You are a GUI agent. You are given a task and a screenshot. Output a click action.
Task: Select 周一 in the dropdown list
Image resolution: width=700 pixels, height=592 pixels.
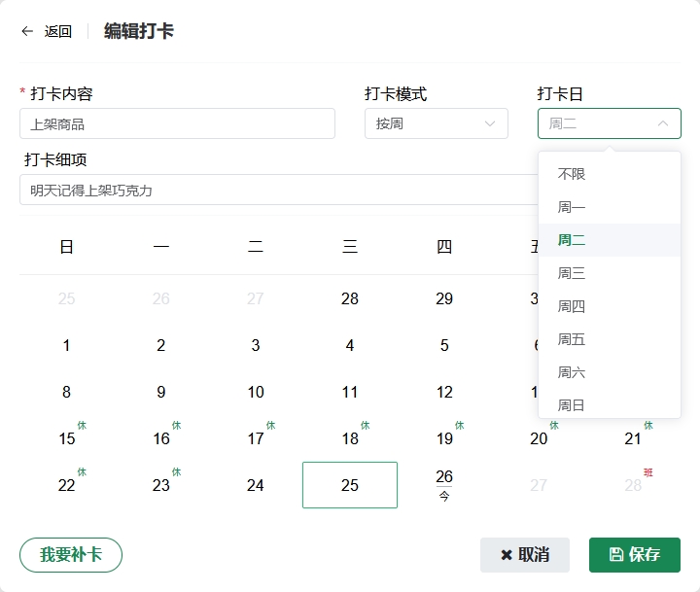[x=610, y=207]
